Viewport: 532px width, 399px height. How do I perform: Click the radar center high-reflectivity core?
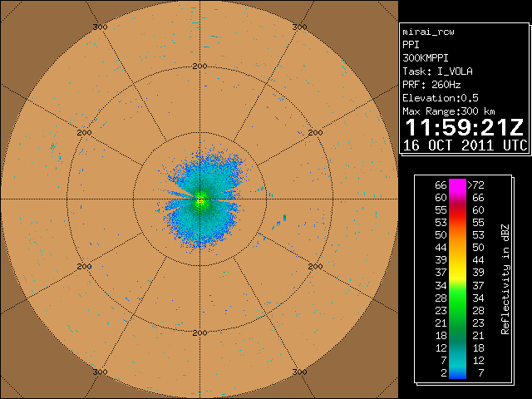199,199
